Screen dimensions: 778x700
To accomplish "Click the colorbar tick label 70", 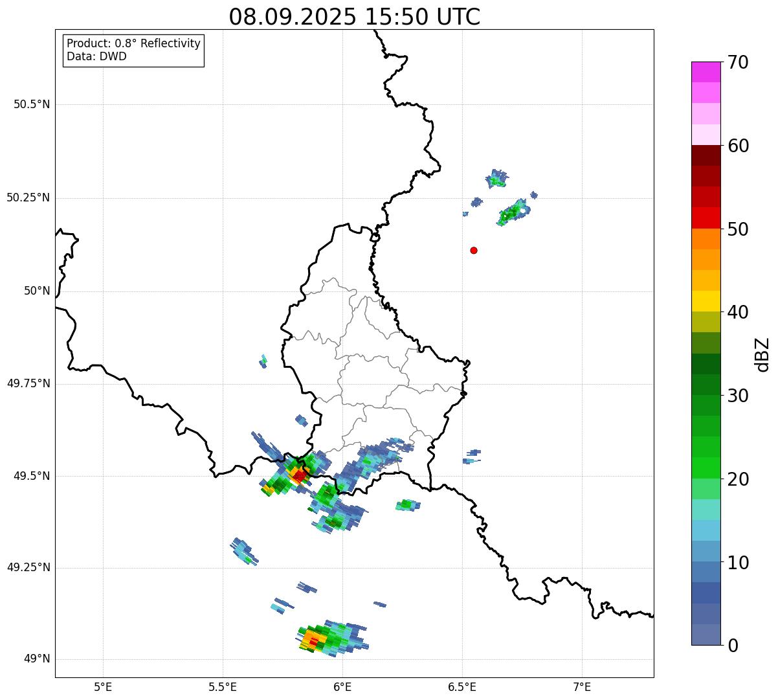I will tap(739, 63).
